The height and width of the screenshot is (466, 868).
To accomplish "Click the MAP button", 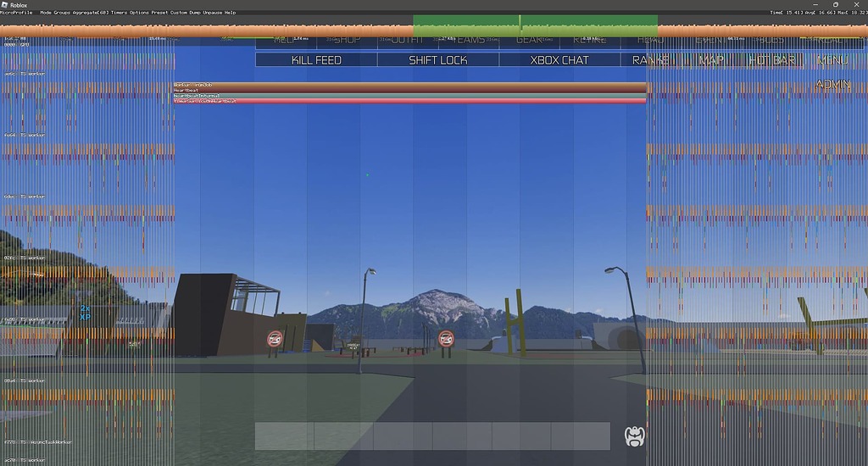I will tap(711, 60).
